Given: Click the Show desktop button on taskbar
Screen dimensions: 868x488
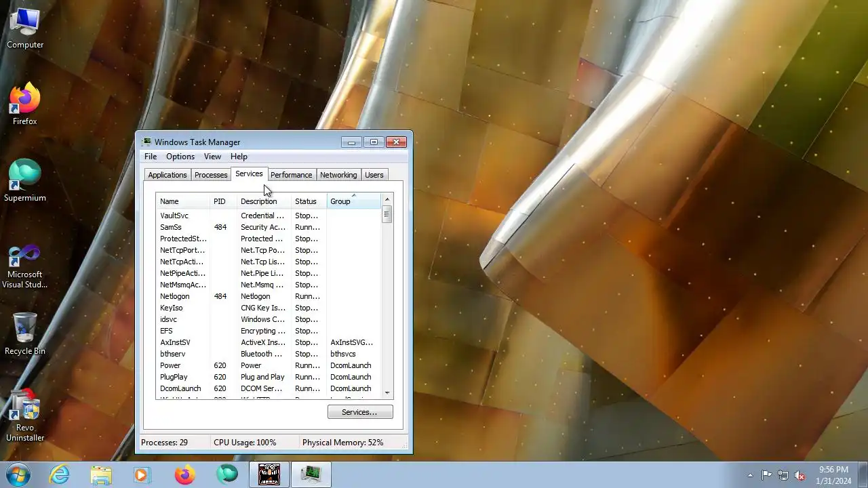Looking at the screenshot, I should pos(863,474).
